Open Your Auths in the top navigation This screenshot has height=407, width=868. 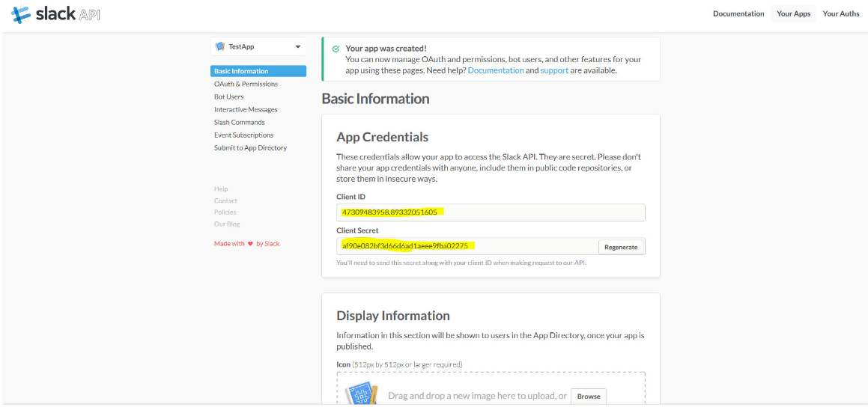841,13
